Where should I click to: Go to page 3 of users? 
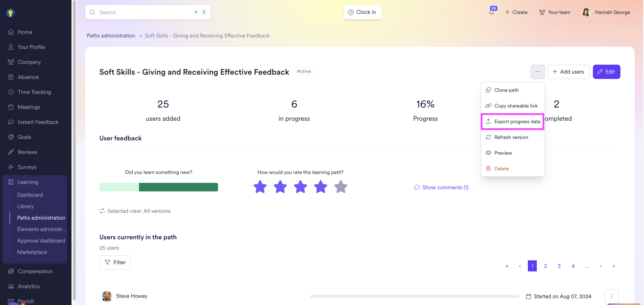coord(559,266)
